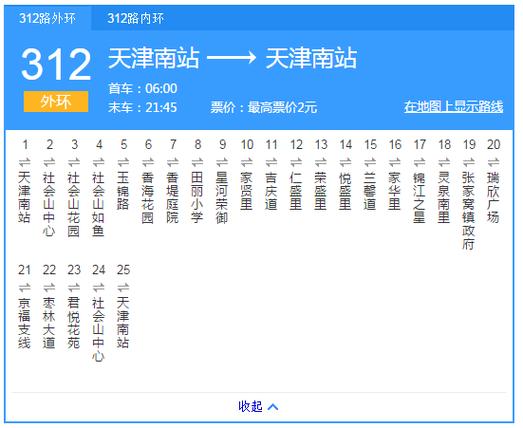The height and width of the screenshot is (428, 523).
Task: Click the transfer arrows icon under stop 18
Action: (x=444, y=162)
